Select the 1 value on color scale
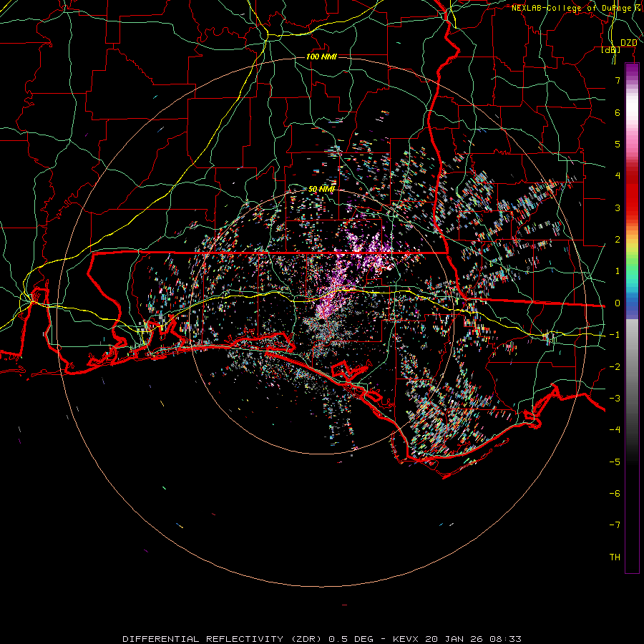This screenshot has height=644, width=644. pos(618,271)
